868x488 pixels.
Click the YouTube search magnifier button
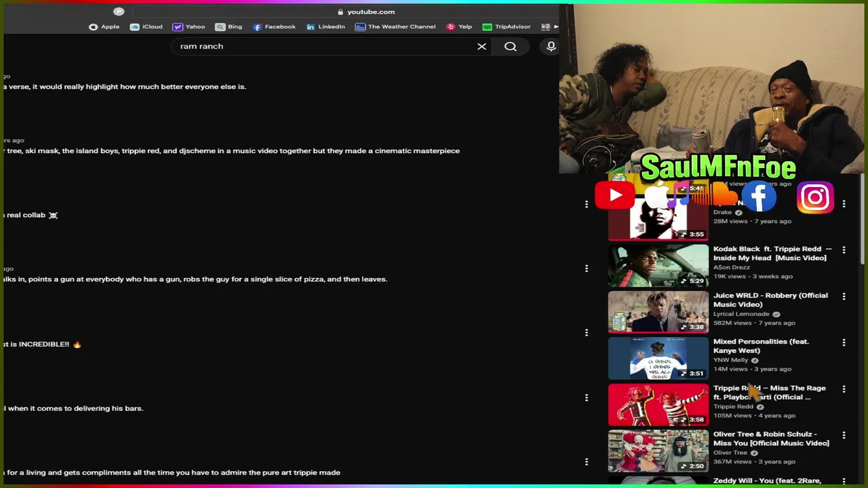coord(511,46)
